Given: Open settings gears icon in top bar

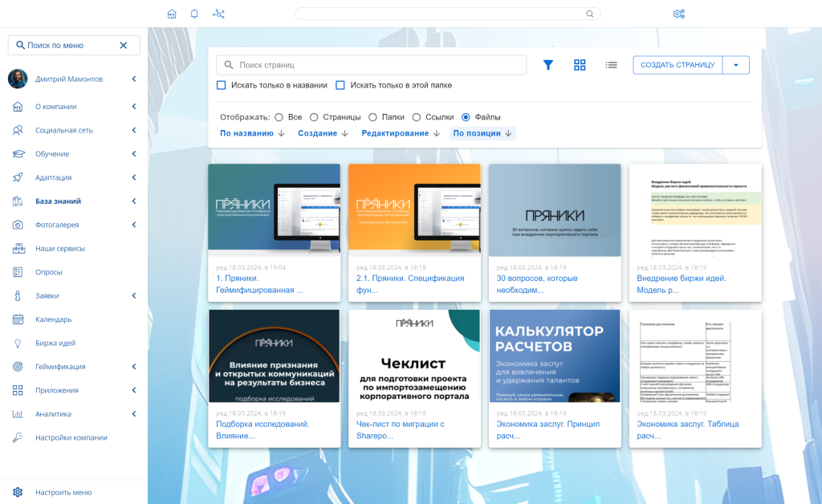Looking at the screenshot, I should click(679, 14).
